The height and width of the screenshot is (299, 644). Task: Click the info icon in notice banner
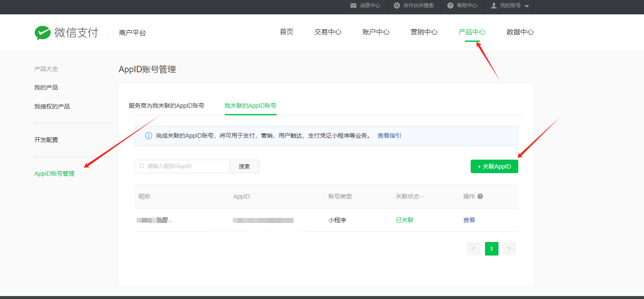pyautogui.click(x=148, y=136)
